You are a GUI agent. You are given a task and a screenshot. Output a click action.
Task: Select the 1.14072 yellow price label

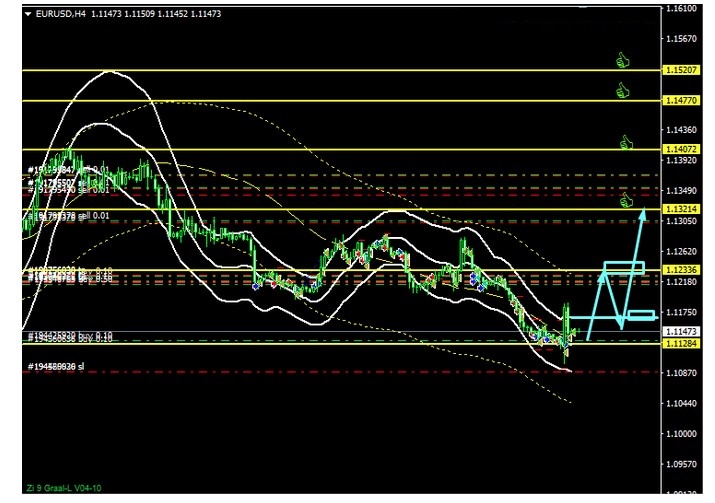click(678, 149)
